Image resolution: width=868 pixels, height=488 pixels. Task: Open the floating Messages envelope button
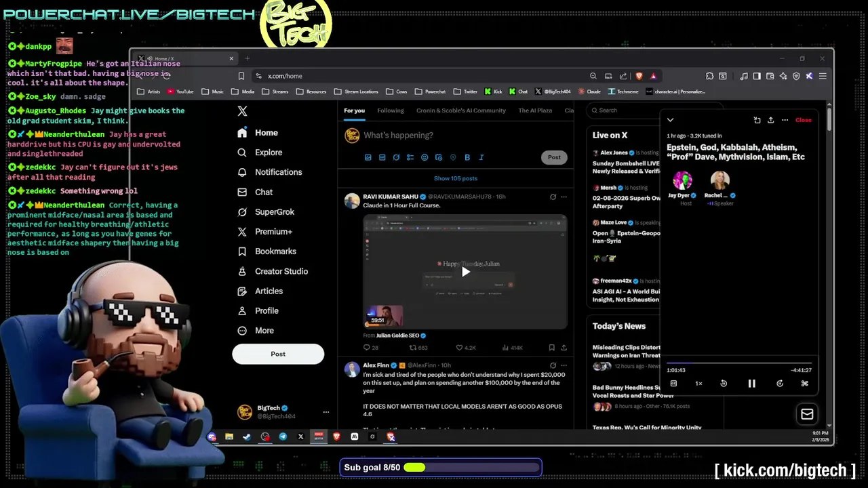(807, 414)
